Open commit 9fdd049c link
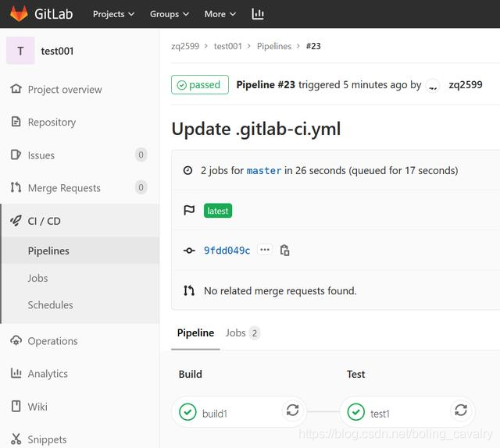The height and width of the screenshot is (448, 500). (x=227, y=251)
